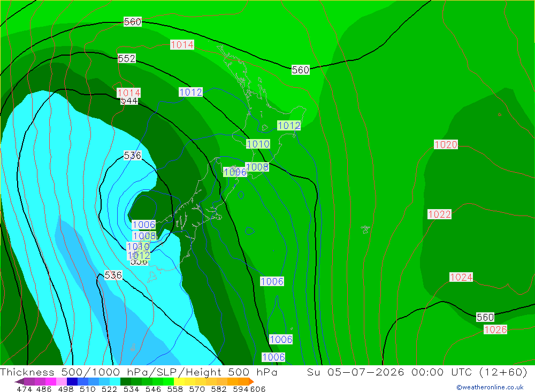Click the red 1014 label above the 544 label
535x392 pixels.
128,93
